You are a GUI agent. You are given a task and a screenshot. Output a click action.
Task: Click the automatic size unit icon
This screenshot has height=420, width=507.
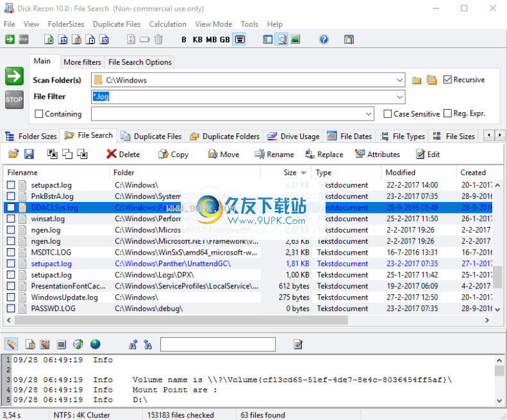(x=240, y=40)
